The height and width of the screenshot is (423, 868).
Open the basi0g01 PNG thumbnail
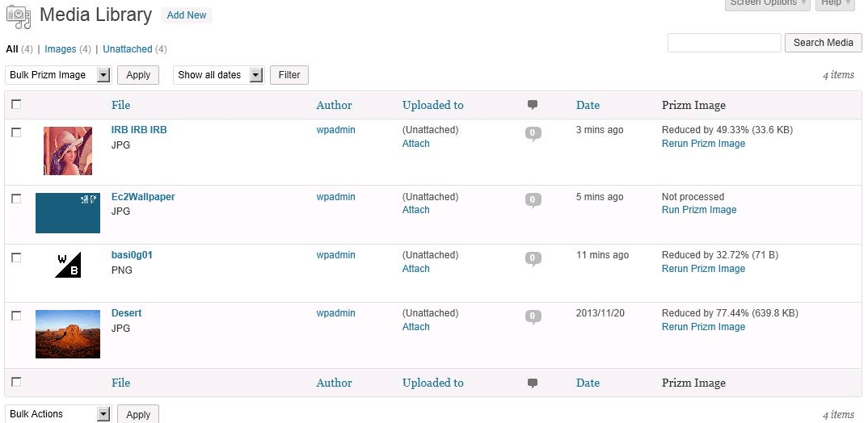68,265
